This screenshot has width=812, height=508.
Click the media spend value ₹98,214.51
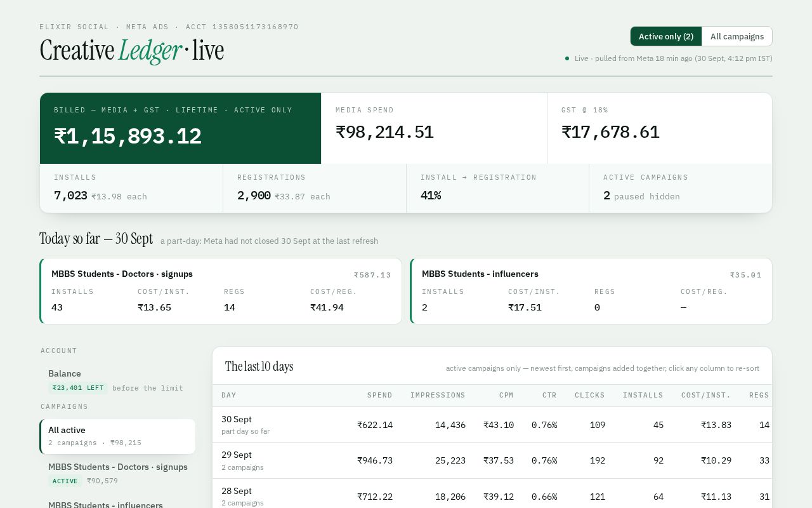click(x=384, y=132)
